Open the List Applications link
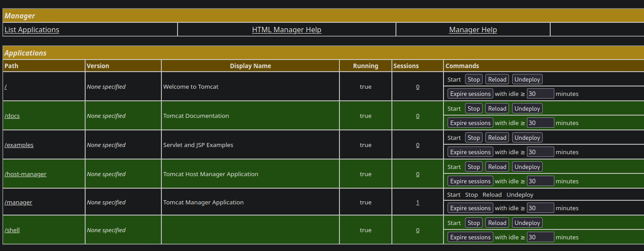This screenshot has height=251, width=644. point(32,30)
